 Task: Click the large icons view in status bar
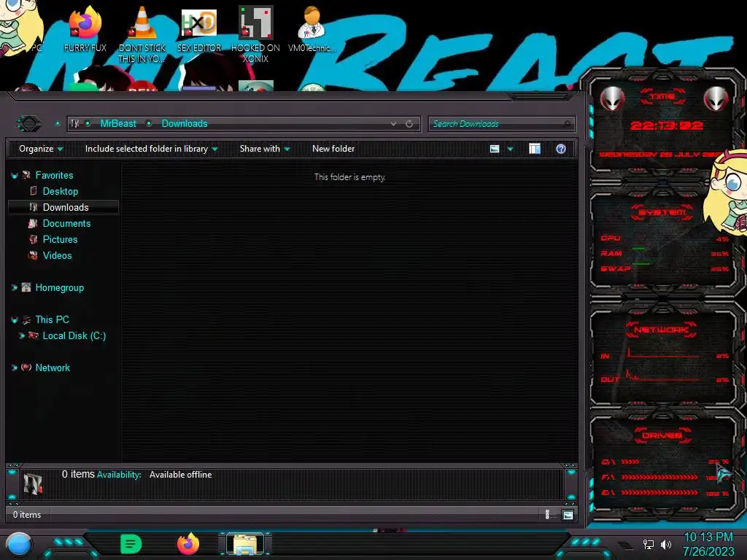pos(568,515)
